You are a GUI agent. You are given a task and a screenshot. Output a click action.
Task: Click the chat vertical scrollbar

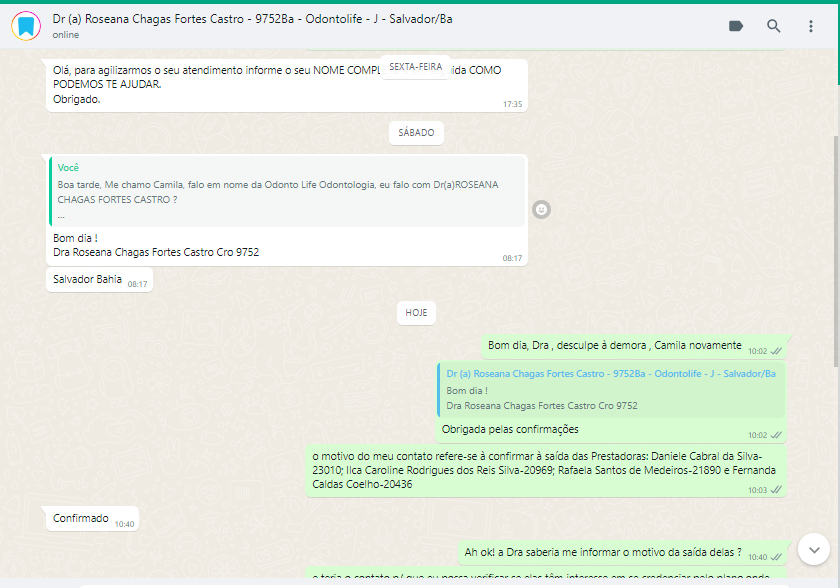[x=836, y=252]
